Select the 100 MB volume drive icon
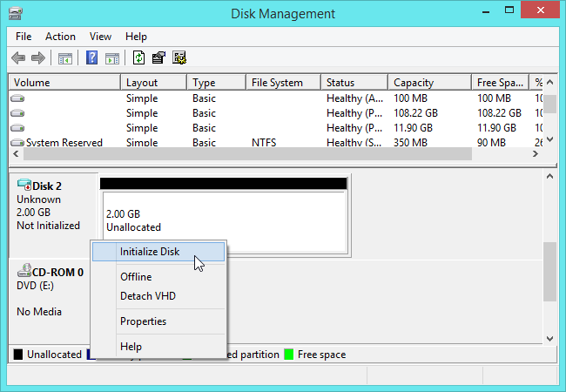Screen dimensions: 566x392 [17, 98]
